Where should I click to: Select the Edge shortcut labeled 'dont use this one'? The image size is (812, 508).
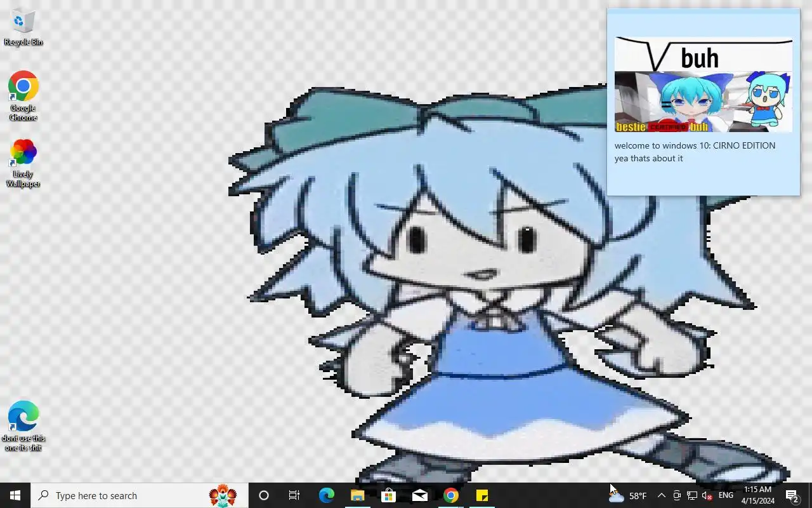pyautogui.click(x=23, y=426)
